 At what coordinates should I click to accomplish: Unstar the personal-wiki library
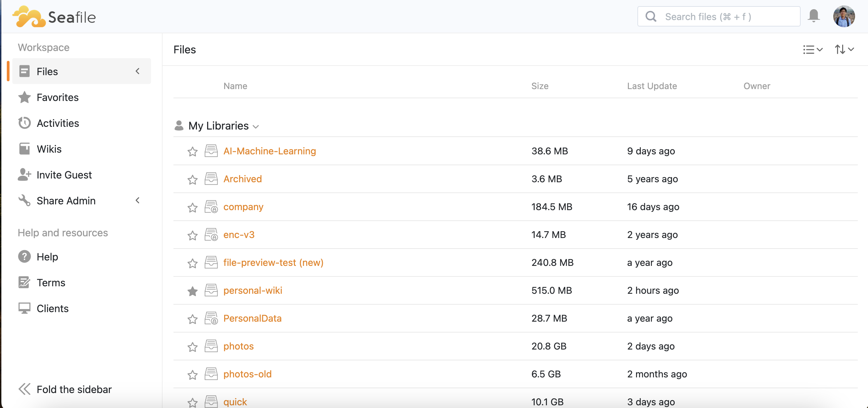click(x=193, y=291)
